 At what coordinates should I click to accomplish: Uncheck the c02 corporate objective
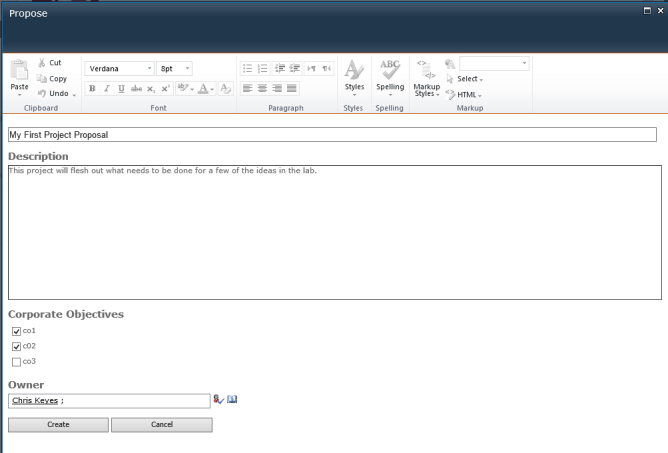(x=16, y=346)
